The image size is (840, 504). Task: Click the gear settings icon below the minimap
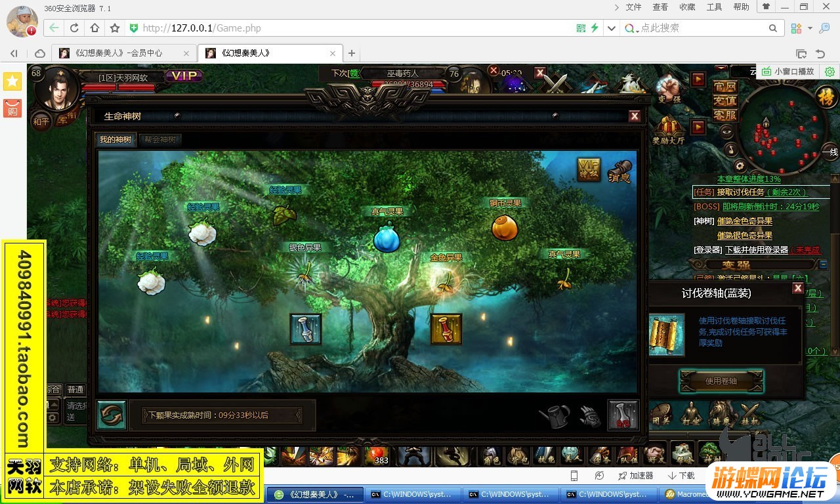click(x=740, y=166)
